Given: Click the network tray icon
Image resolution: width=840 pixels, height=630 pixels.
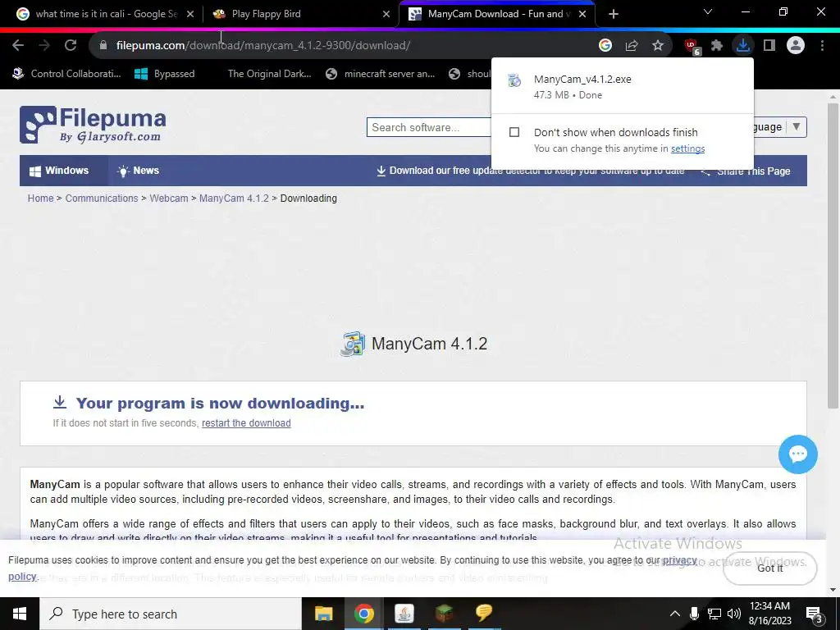Looking at the screenshot, I should click(x=714, y=614).
